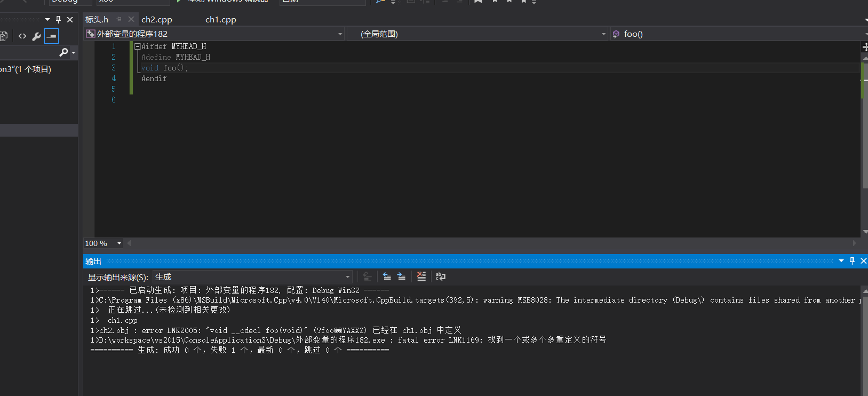Click the LNK2005 error line in output

pos(276,330)
